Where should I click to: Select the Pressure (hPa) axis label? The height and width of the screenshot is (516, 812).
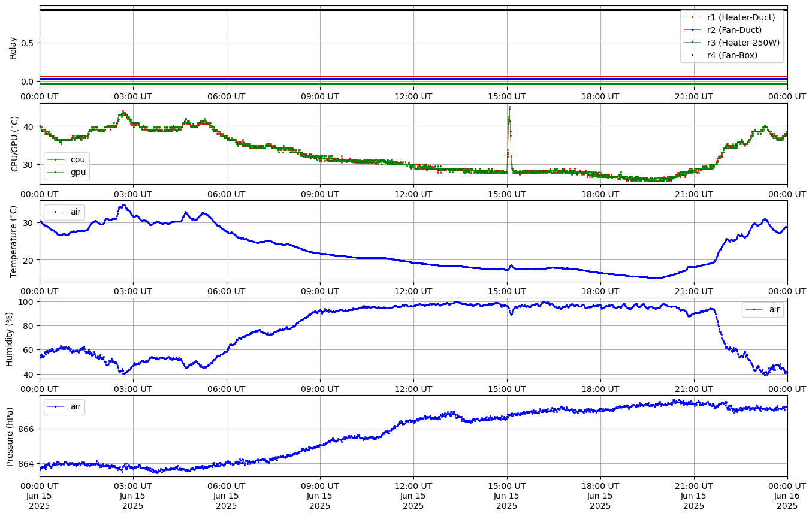click(x=10, y=436)
